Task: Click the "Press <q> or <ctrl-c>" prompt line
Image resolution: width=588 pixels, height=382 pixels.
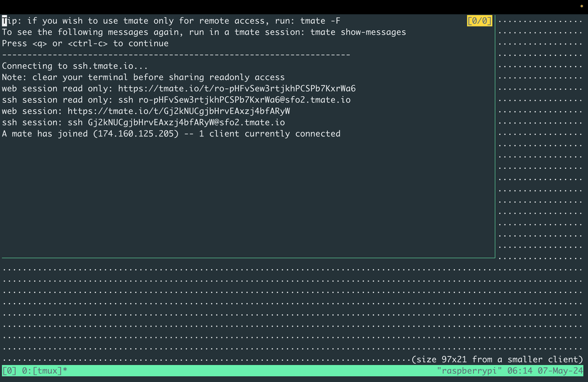Action: click(x=85, y=43)
